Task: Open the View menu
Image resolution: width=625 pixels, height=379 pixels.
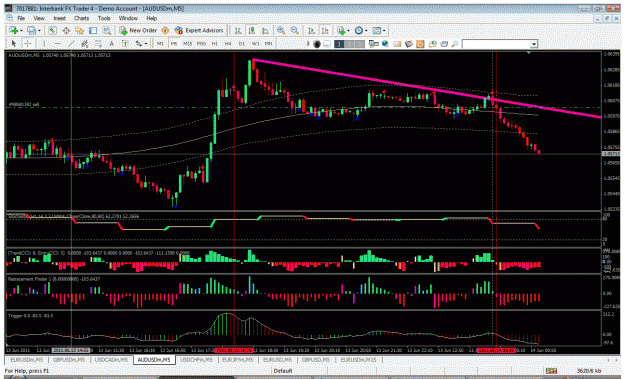Action: tap(39, 18)
